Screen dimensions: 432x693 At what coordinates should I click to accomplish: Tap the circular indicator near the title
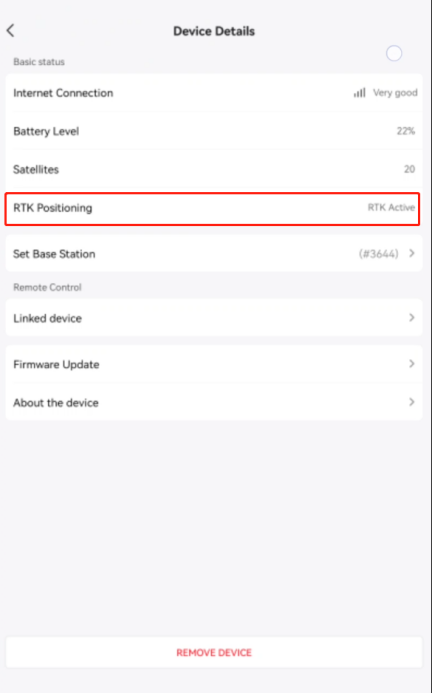pyautogui.click(x=394, y=53)
